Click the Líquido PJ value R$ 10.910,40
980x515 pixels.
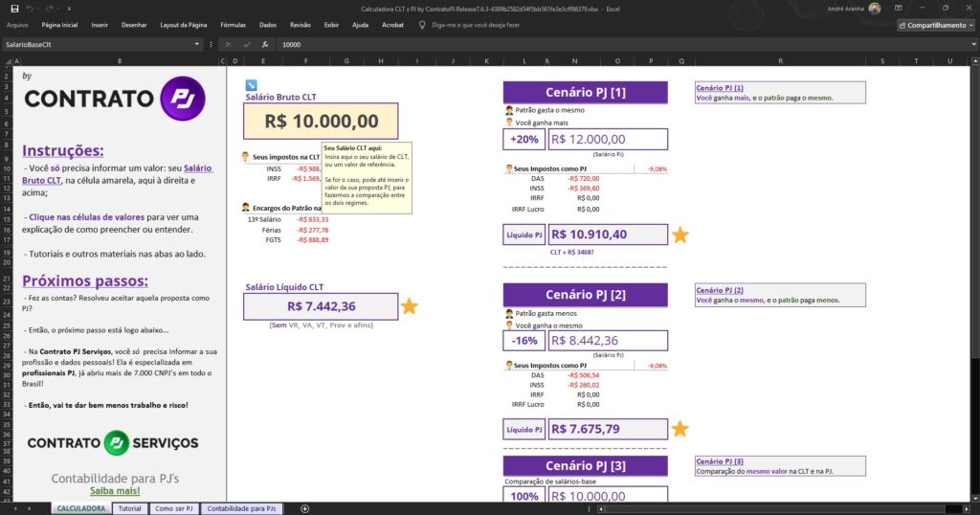coord(608,235)
